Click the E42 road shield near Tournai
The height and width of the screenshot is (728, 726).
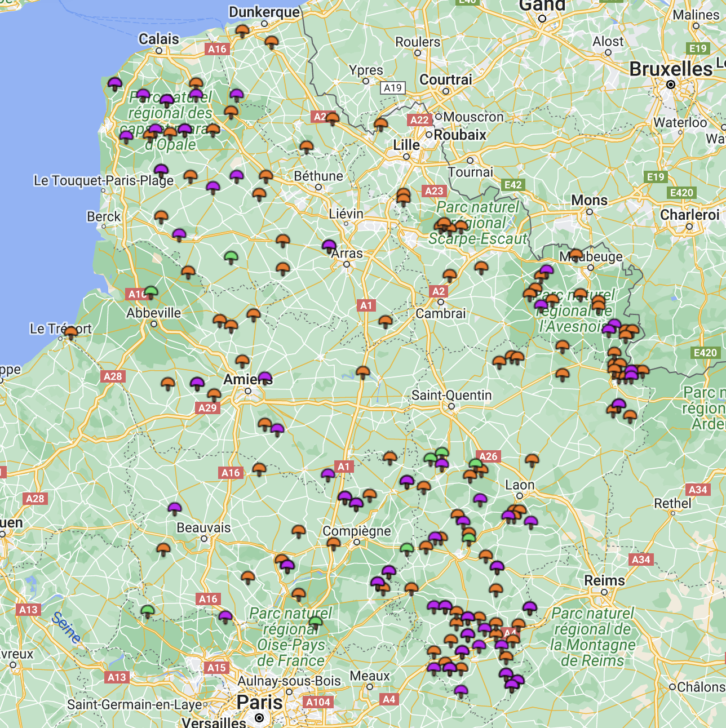[513, 185]
